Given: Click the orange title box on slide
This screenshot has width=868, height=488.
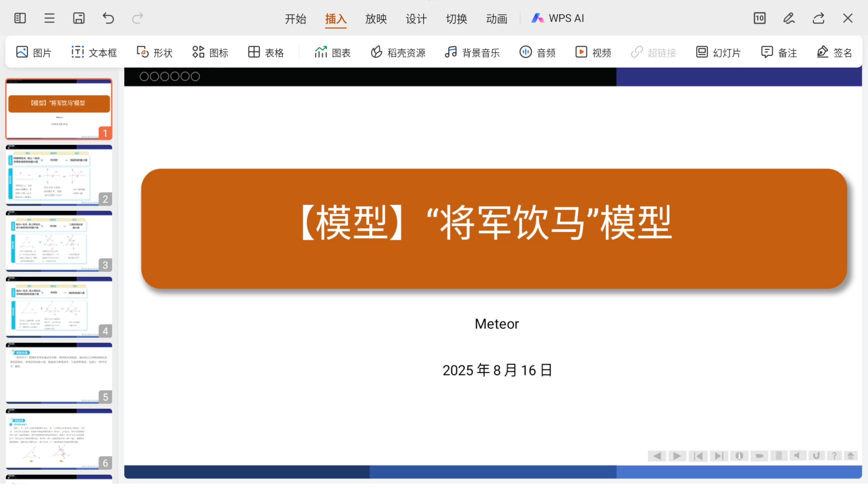Looking at the screenshot, I should pos(494,229).
